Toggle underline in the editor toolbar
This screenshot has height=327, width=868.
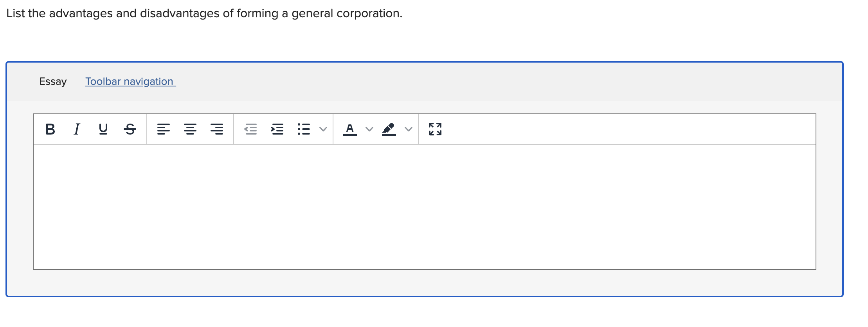click(x=103, y=129)
